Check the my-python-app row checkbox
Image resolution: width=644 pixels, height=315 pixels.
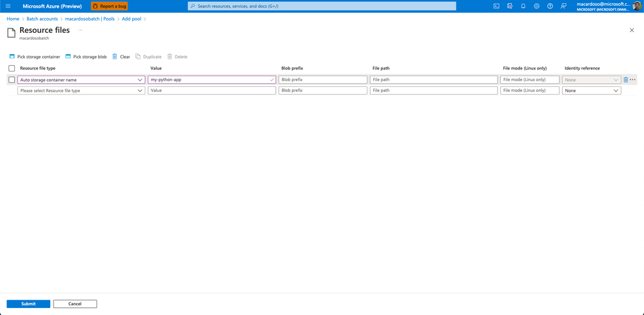point(12,80)
